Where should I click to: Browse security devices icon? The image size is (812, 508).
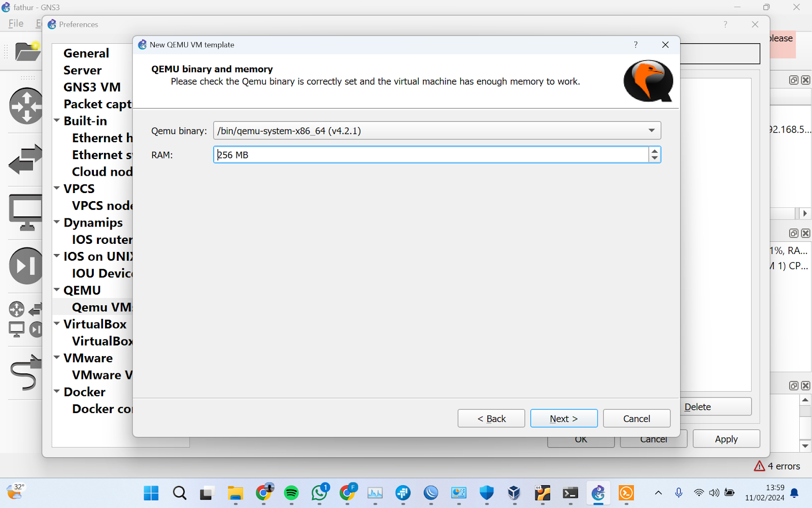[26, 266]
